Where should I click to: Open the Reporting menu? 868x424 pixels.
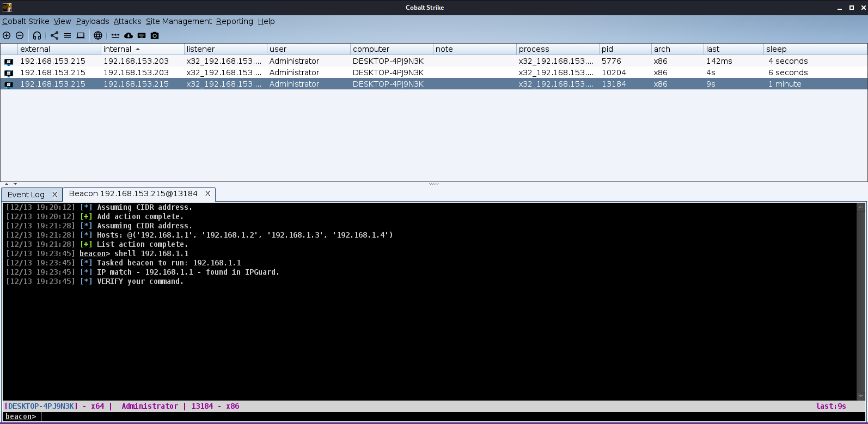234,21
